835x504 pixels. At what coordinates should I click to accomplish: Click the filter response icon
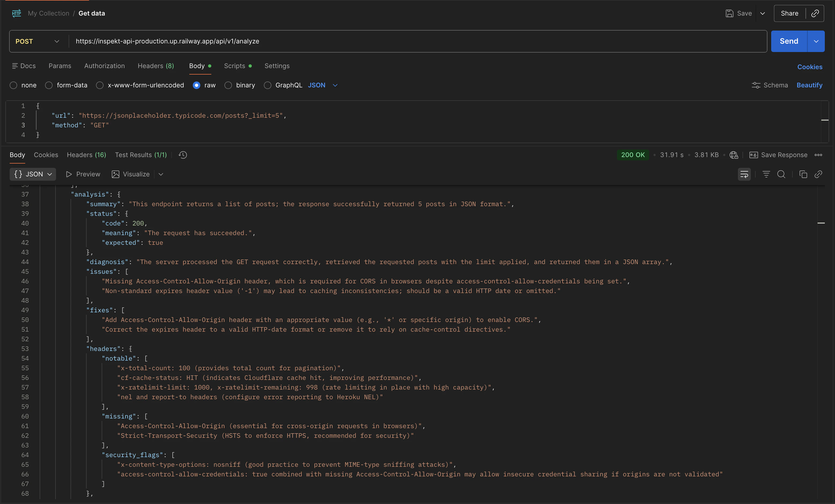click(766, 174)
